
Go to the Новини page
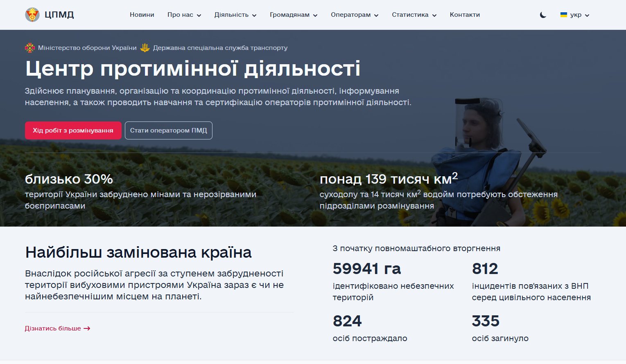[x=142, y=15]
